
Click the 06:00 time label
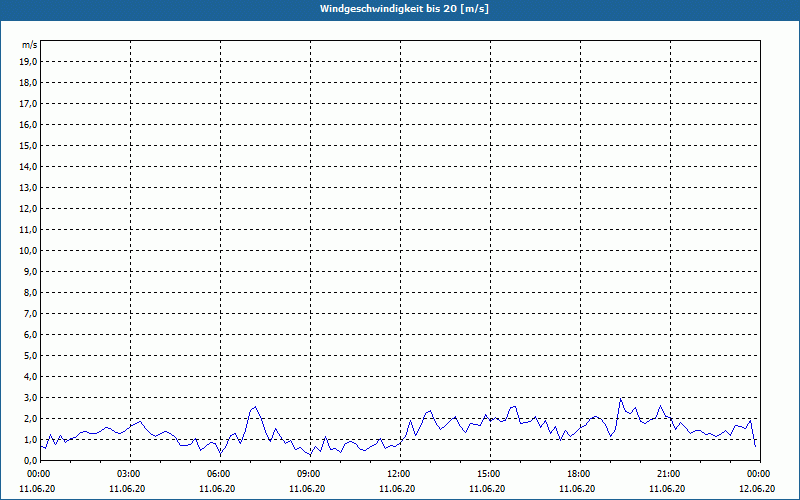[218, 474]
